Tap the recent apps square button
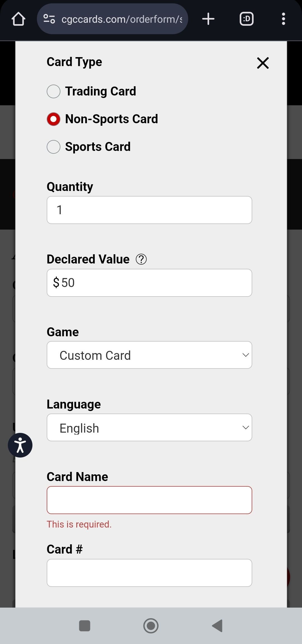Viewport: 302px width, 644px height. point(85,626)
